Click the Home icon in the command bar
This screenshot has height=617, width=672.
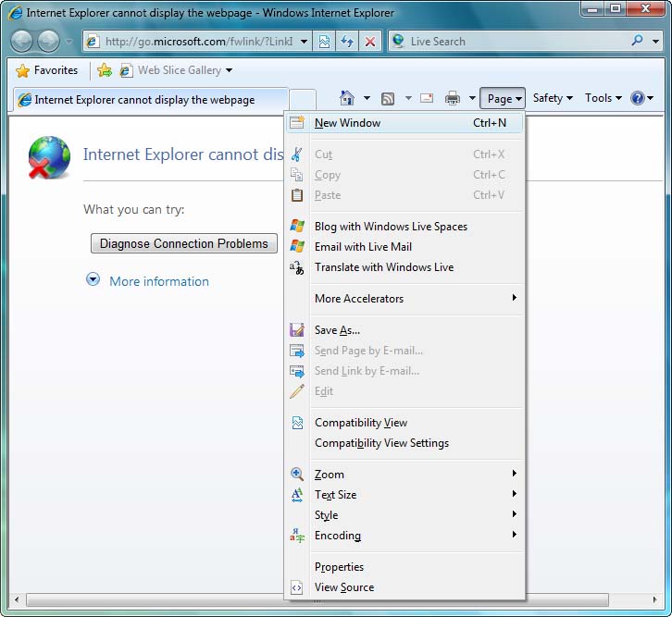[x=347, y=98]
